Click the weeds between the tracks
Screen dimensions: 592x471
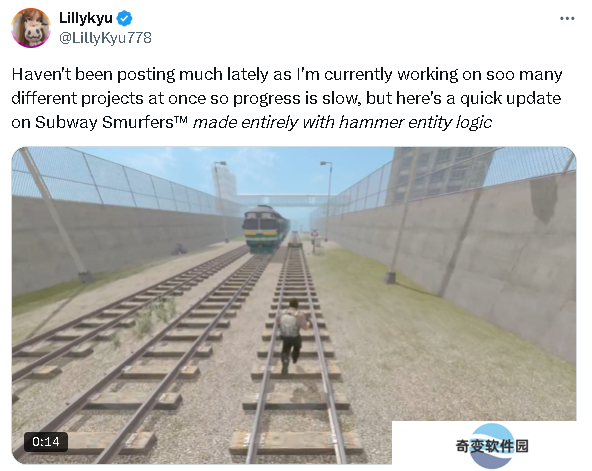pos(153,316)
